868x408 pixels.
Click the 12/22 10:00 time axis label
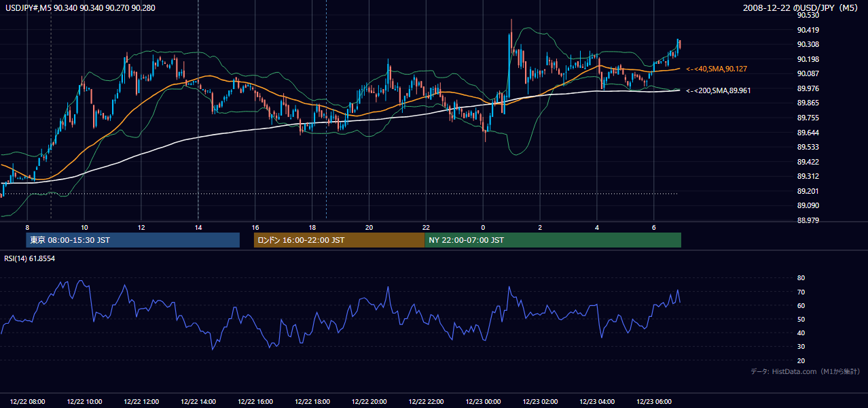point(85,402)
